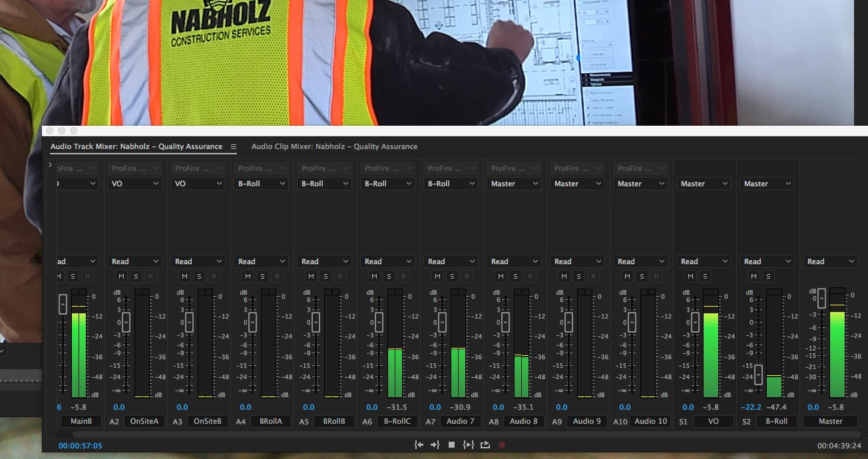
Task: Solo the Audio 7 track
Action: point(452,277)
